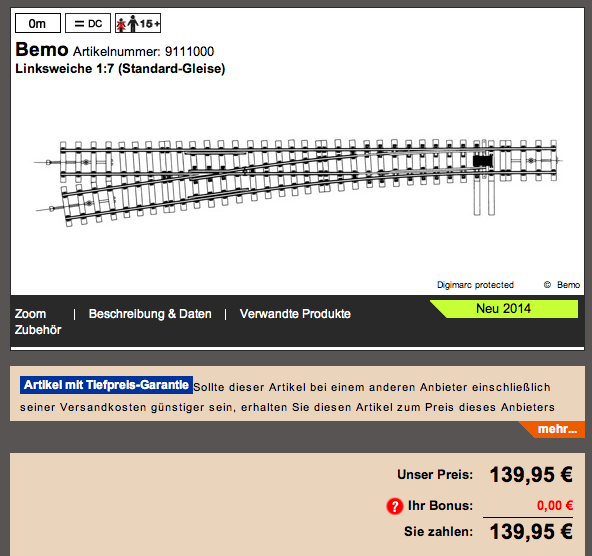Click the Ihr Bonus 0,00 € value
This screenshot has width=592, height=556.
(x=555, y=505)
